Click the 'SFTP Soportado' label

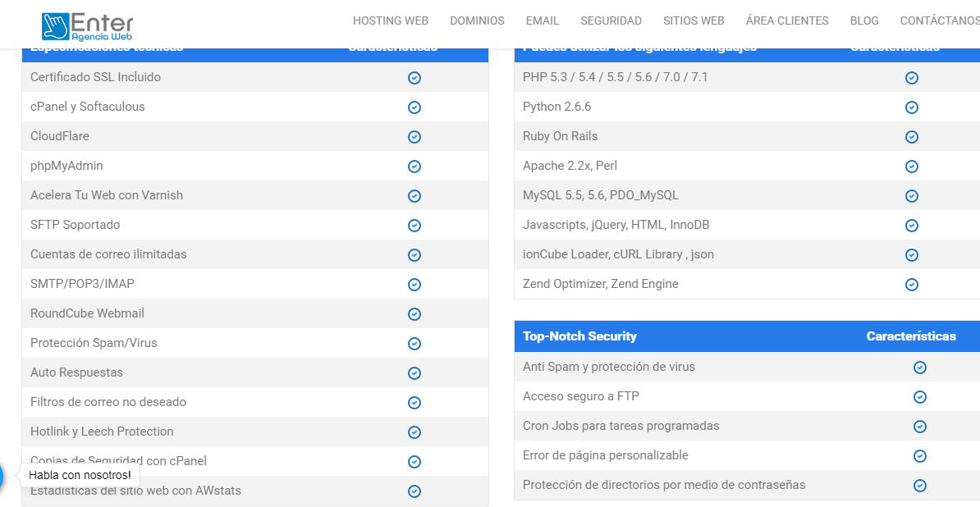click(x=75, y=225)
